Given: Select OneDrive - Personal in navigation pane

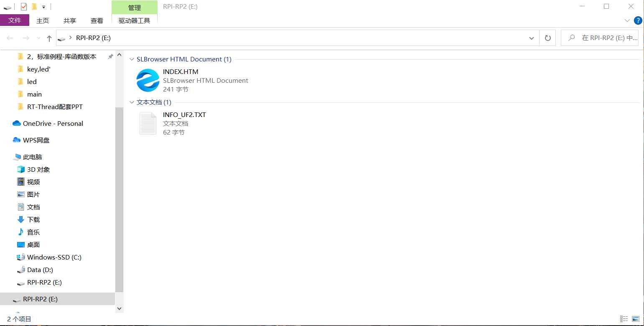Looking at the screenshot, I should pos(53,123).
